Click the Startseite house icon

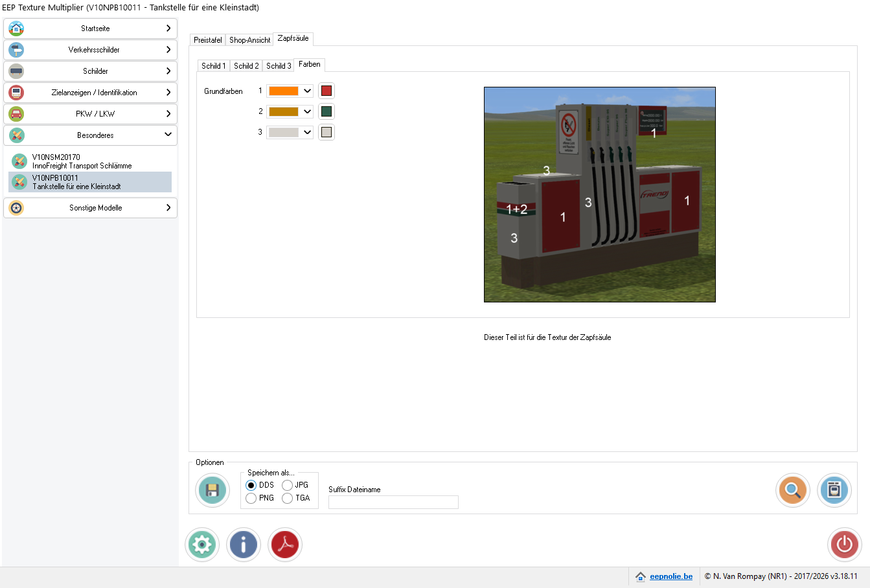[x=16, y=28]
